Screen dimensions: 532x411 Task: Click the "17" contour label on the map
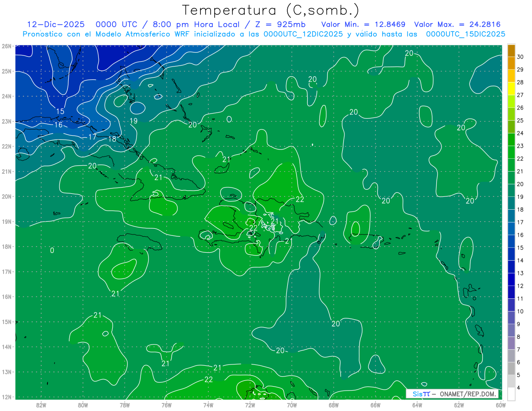pos(92,137)
